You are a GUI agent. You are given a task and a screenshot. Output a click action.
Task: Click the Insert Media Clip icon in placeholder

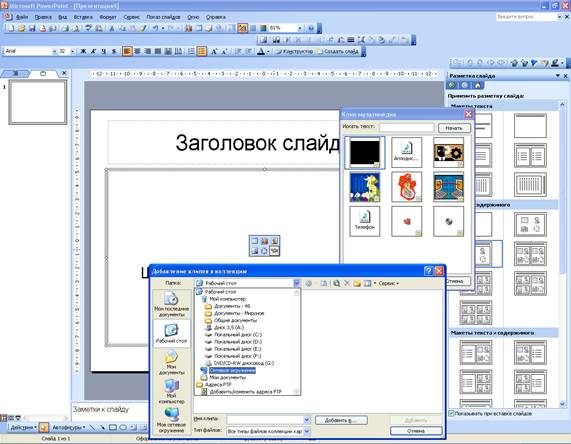tap(275, 251)
